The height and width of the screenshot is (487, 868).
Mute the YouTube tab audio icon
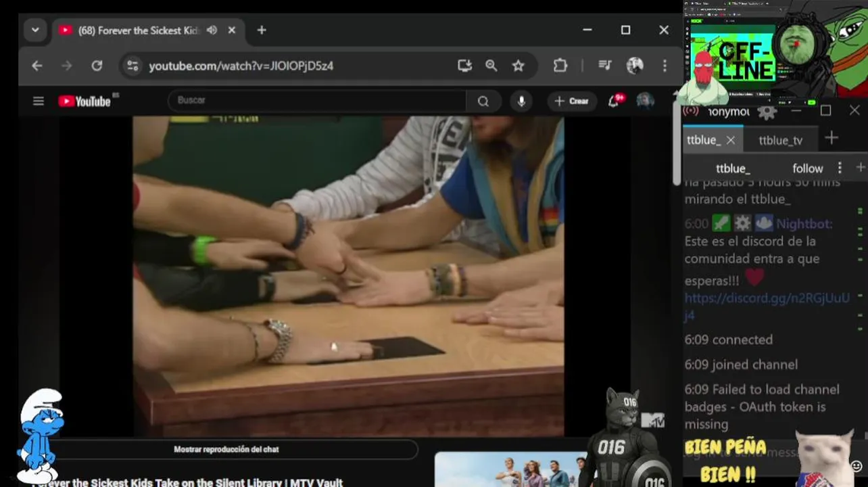click(x=212, y=30)
